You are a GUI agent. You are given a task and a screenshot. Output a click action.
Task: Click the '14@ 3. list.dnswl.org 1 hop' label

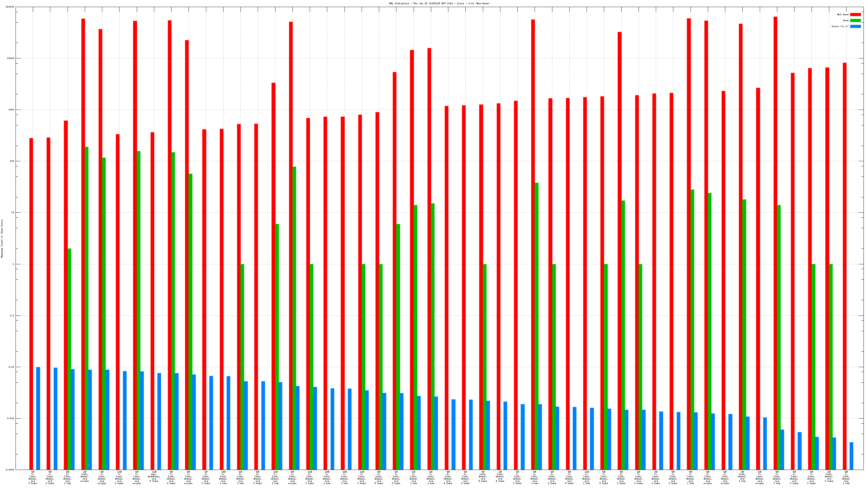click(223, 478)
